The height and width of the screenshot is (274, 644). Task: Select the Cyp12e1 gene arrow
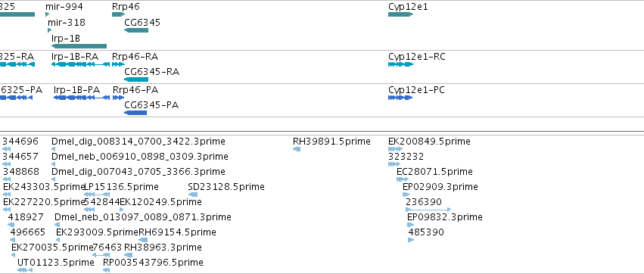pyautogui.click(x=400, y=14)
